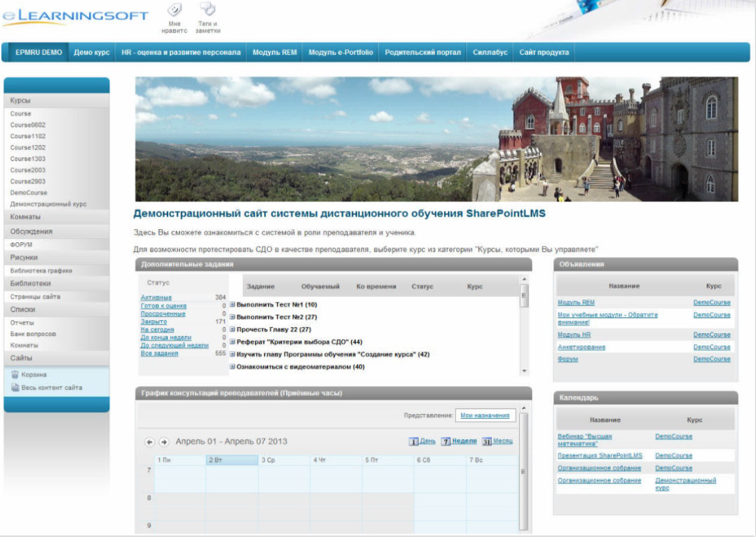This screenshot has height=537, width=756.
Task: Open the Корзина recycle bin icon
Action: [15, 375]
